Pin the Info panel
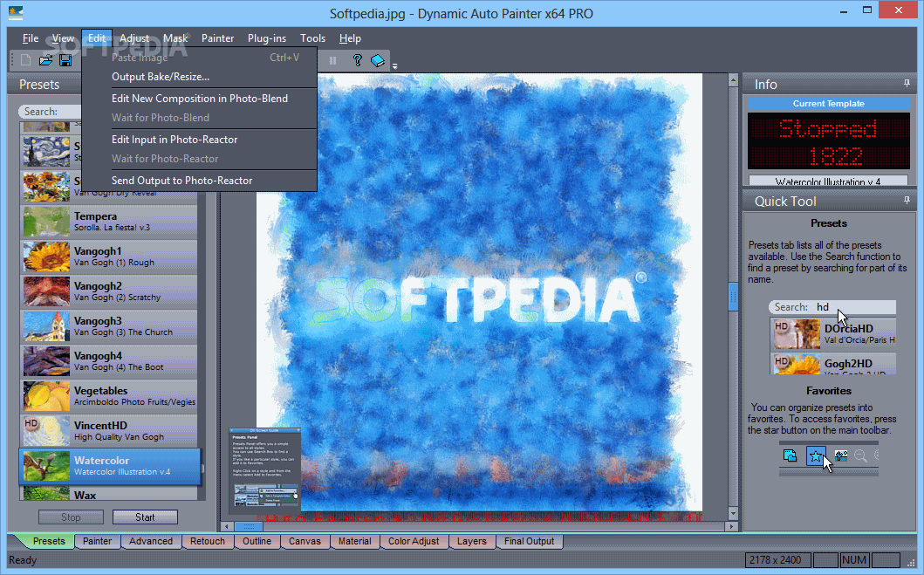 click(907, 84)
